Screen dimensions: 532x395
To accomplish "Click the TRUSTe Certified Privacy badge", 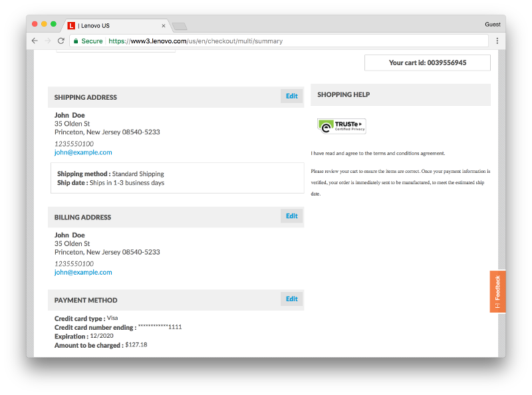I will [x=342, y=126].
